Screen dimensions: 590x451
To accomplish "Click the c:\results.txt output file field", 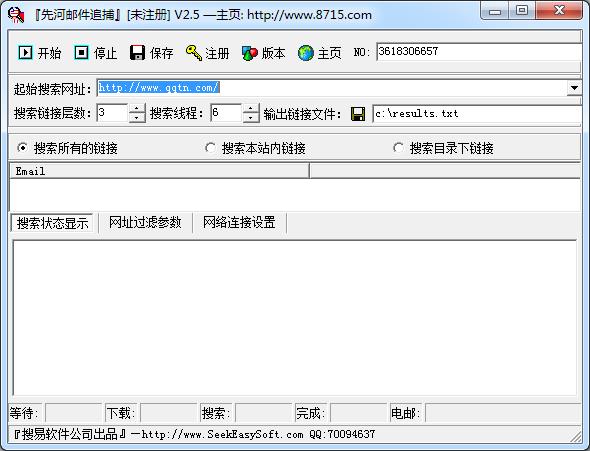I will point(477,114).
